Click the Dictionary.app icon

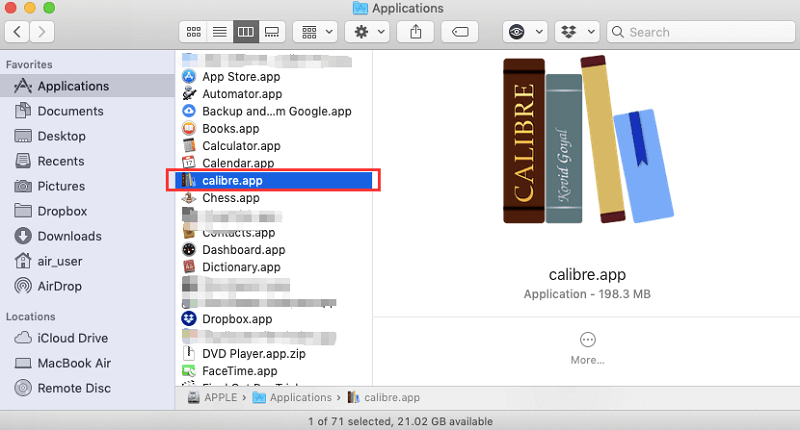point(189,267)
